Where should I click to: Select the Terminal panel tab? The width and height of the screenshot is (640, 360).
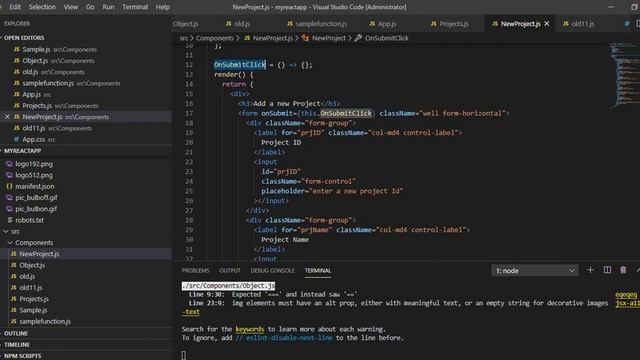(318, 271)
